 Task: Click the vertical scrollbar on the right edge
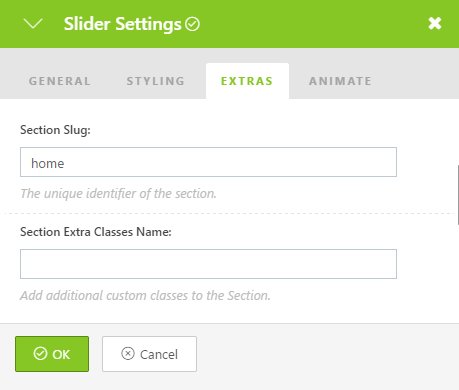[458, 195]
